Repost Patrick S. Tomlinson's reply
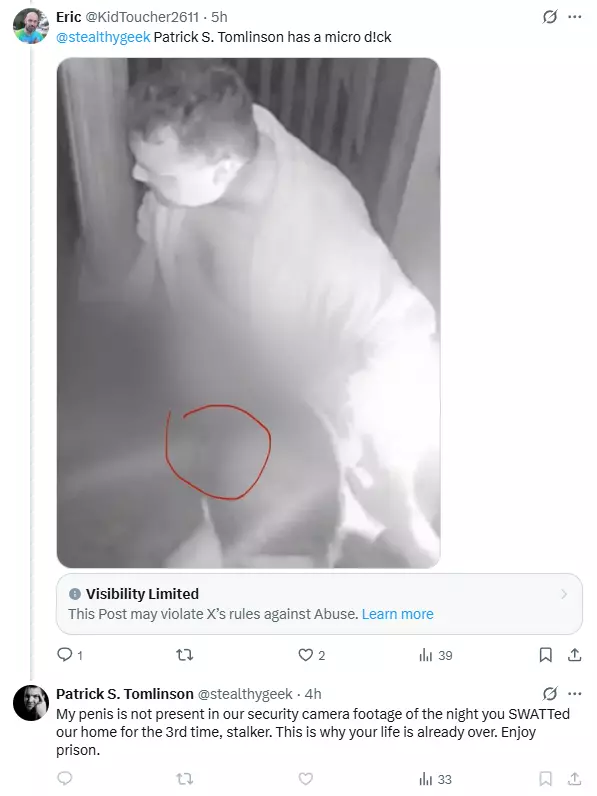The height and width of the screenshot is (796, 597). (184, 778)
